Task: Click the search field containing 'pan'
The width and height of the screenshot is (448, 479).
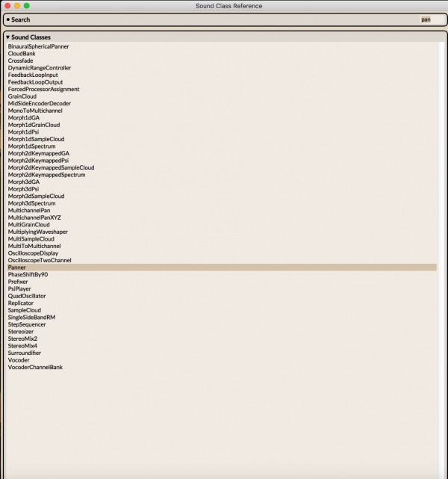Action: click(432, 19)
